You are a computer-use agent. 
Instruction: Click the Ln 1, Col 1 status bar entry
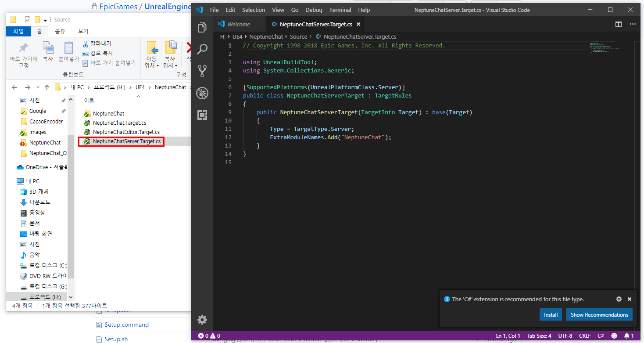[508, 336]
